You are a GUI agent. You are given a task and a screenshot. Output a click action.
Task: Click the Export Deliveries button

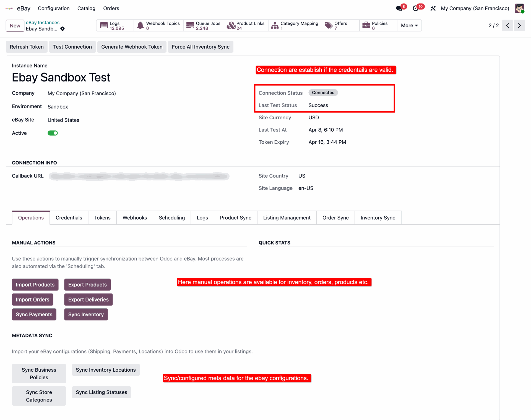click(88, 300)
